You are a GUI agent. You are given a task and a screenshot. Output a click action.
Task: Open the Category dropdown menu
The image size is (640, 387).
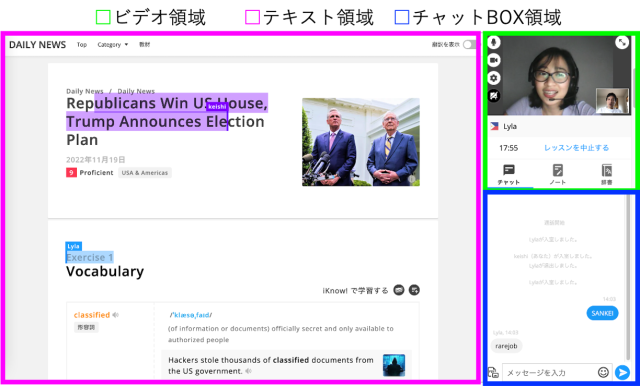[113, 44]
